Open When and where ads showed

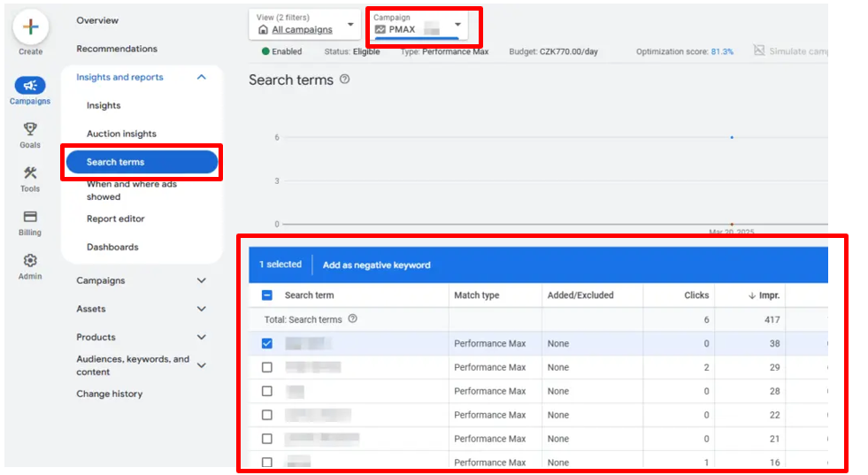(x=132, y=190)
